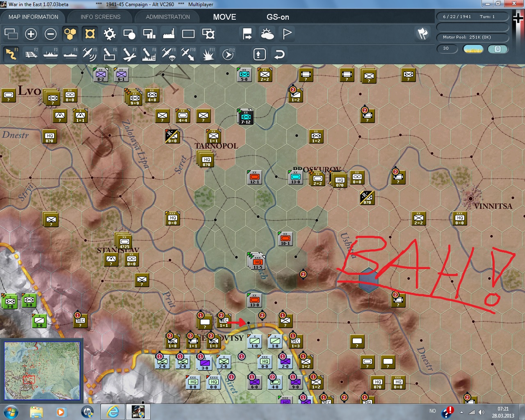
Task: Click the up-arrow box icon
Action: tap(259, 54)
